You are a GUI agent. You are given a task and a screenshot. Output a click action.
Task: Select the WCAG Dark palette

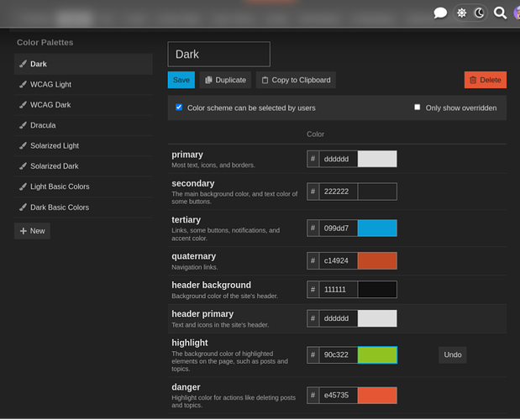(83, 105)
